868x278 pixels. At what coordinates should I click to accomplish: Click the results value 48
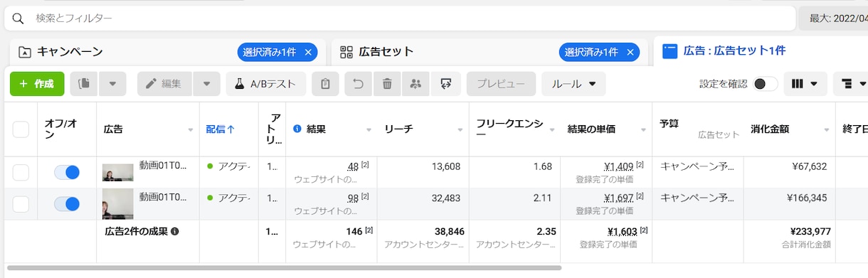coord(353,166)
